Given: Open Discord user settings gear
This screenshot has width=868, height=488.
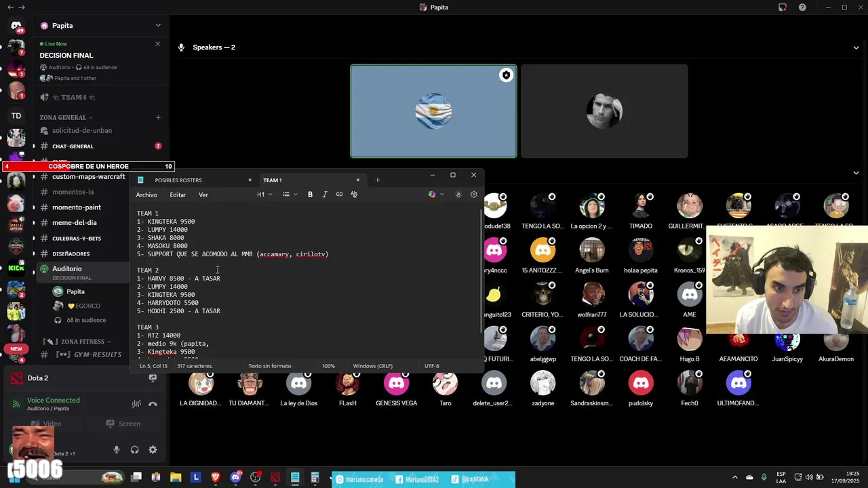Looking at the screenshot, I should point(153,449).
